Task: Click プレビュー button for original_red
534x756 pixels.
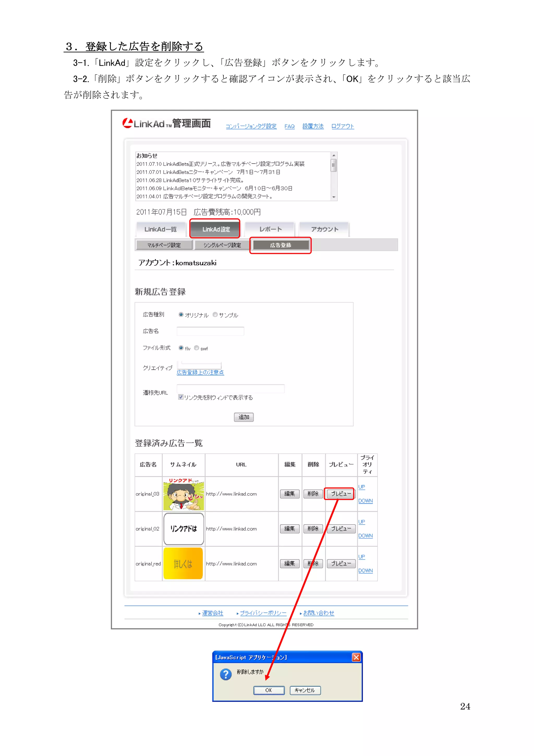Action: (x=341, y=563)
